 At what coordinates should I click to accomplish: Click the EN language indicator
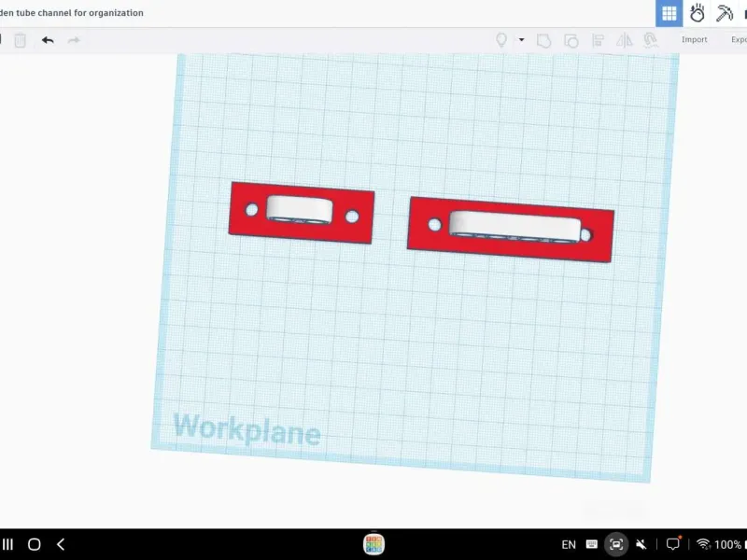[x=569, y=544]
